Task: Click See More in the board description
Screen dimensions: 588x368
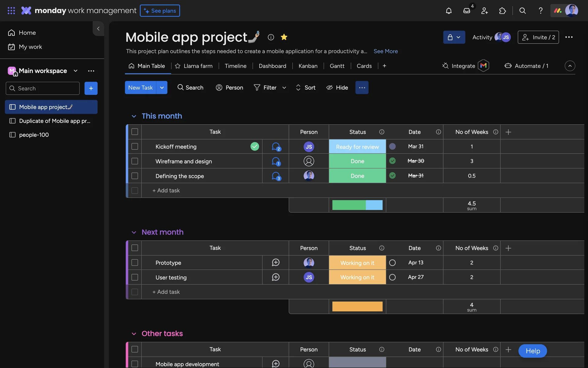Action: [x=386, y=51]
